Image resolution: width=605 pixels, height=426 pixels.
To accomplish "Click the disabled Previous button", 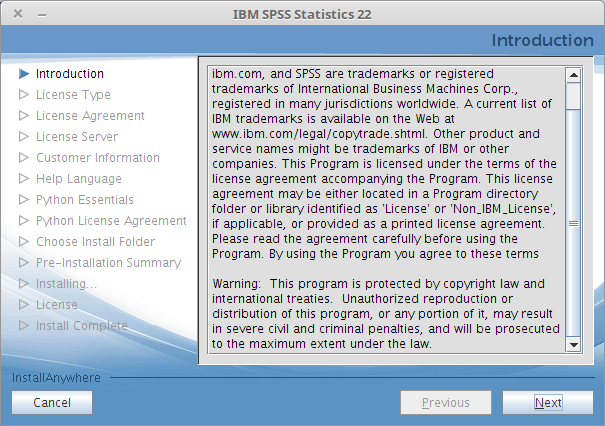I will [x=445, y=403].
